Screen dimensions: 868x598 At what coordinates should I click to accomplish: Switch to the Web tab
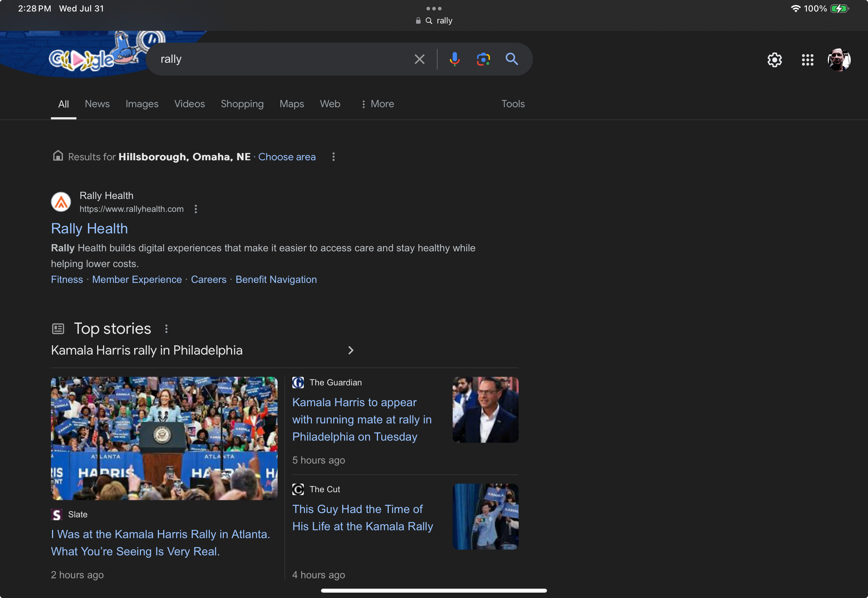click(330, 104)
